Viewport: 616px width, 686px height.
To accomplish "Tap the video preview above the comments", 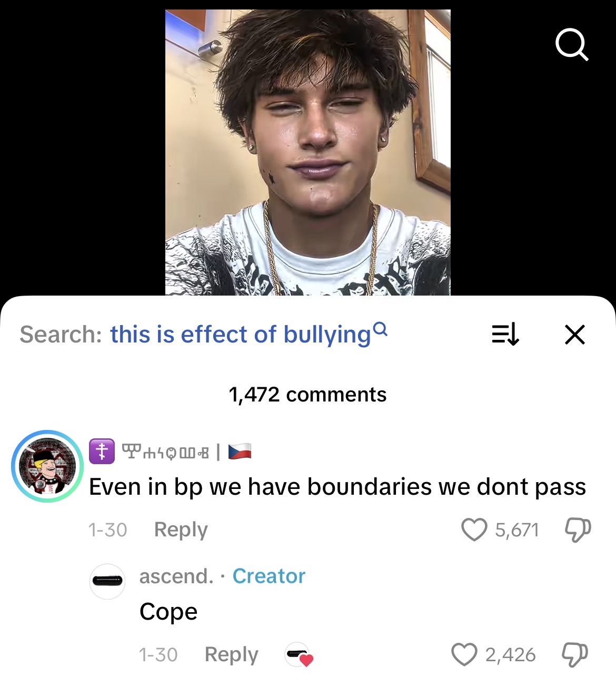I will point(308,152).
